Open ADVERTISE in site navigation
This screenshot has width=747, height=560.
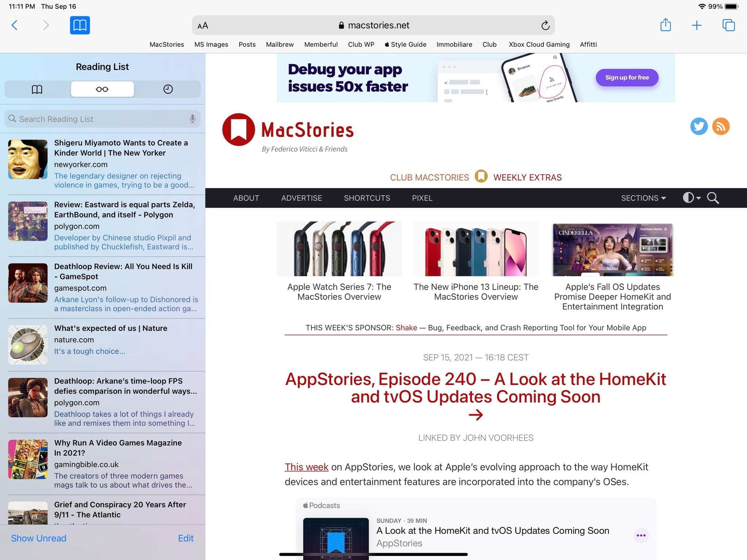click(302, 198)
